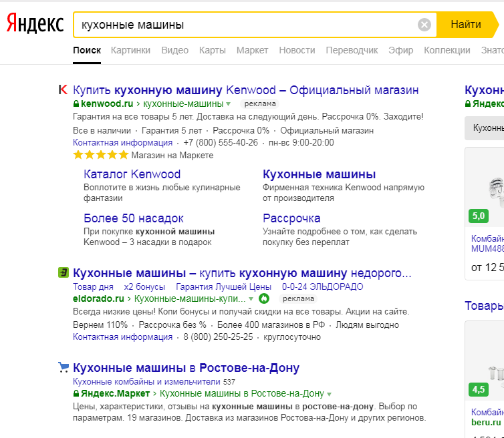Open Kenwood Контактная информация link
The image size is (504, 438).
point(123,143)
